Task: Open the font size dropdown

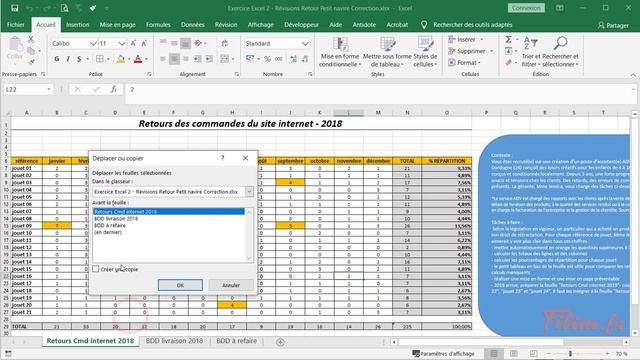Action: (x=122, y=43)
